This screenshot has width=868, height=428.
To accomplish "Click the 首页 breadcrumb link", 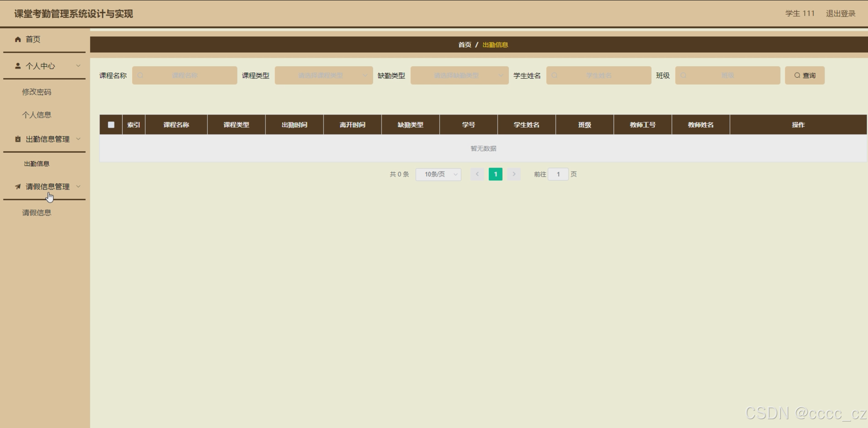I will [465, 45].
